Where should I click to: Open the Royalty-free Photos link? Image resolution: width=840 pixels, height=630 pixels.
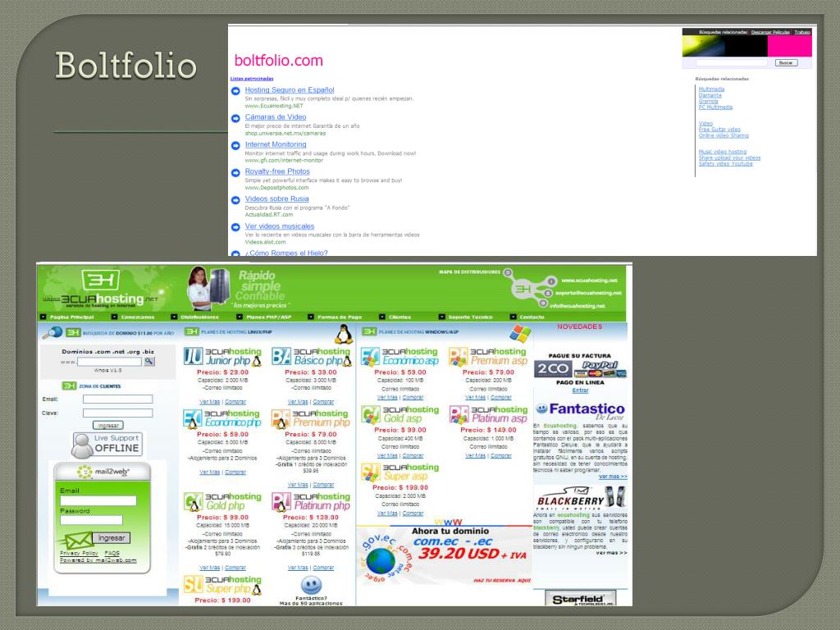click(x=277, y=171)
